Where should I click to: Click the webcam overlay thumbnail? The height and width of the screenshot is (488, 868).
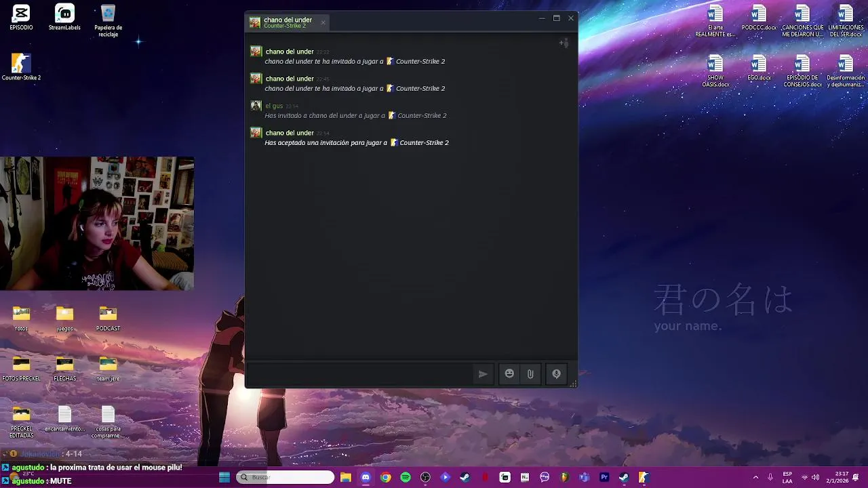[x=97, y=224]
